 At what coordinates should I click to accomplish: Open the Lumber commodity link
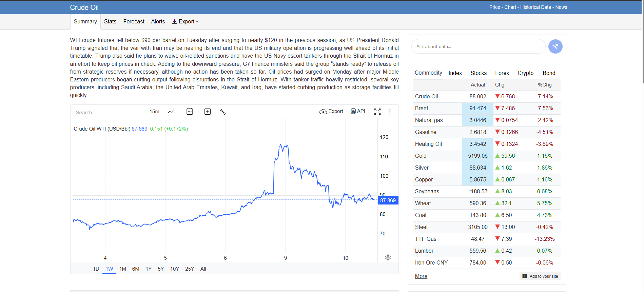424,251
